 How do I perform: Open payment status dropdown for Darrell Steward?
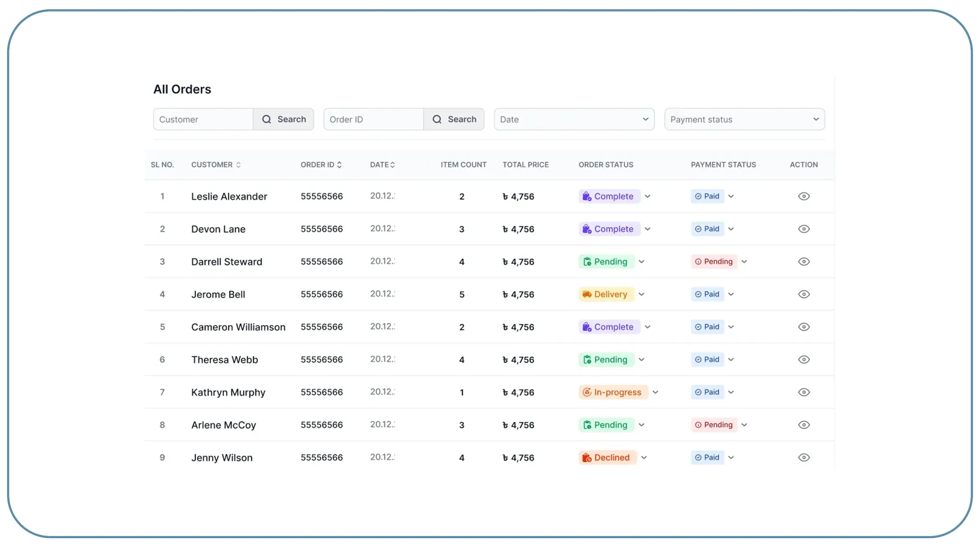(744, 262)
